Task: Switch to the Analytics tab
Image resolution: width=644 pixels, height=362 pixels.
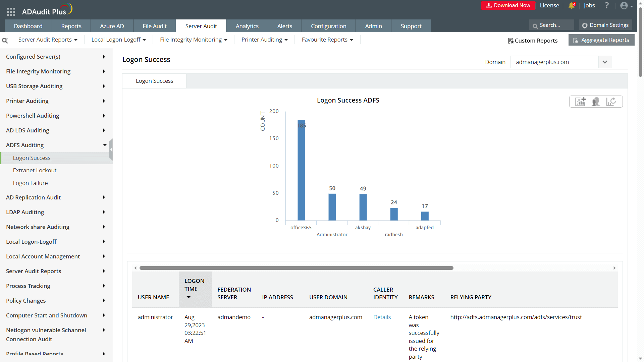Action: [247, 26]
